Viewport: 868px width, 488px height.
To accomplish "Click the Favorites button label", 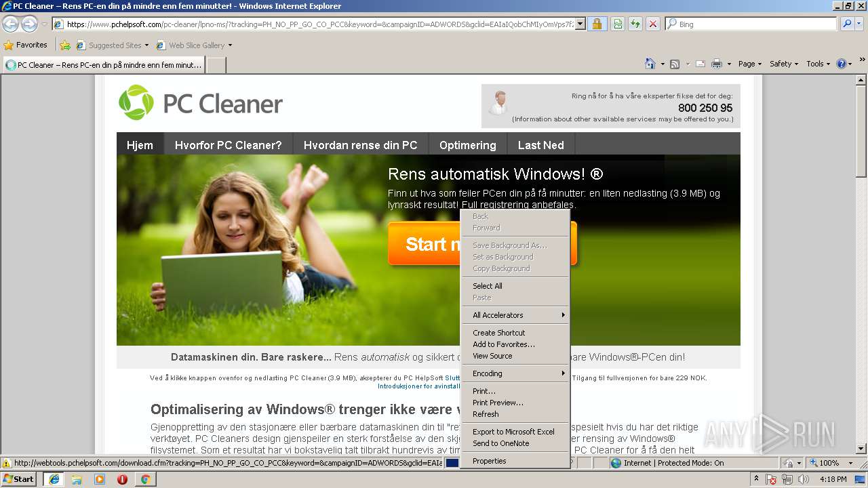I will (x=32, y=45).
